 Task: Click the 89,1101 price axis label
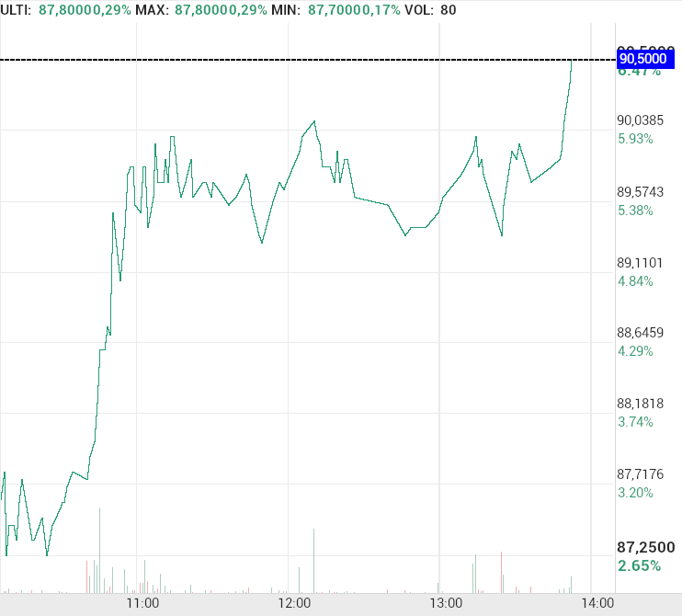pyautogui.click(x=640, y=263)
